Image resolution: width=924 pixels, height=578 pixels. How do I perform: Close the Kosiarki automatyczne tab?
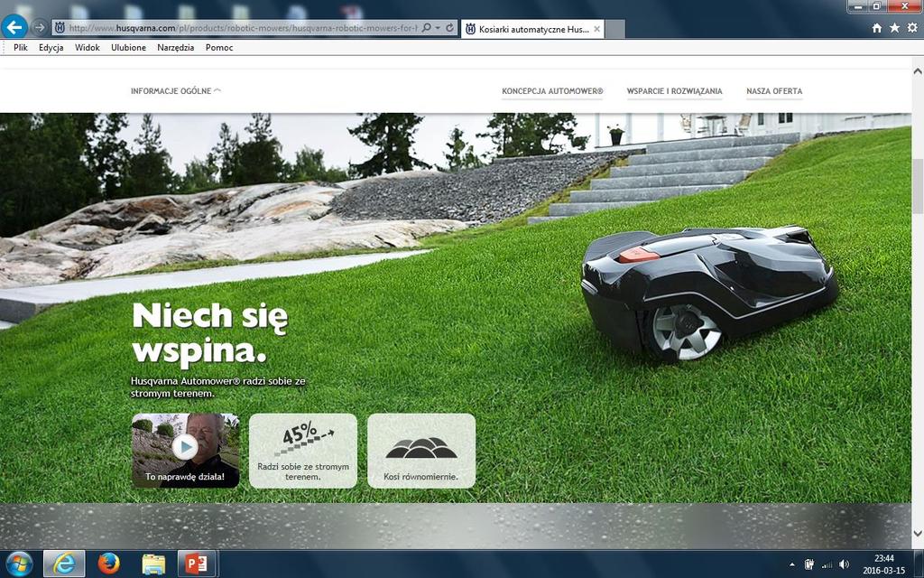tap(597, 29)
